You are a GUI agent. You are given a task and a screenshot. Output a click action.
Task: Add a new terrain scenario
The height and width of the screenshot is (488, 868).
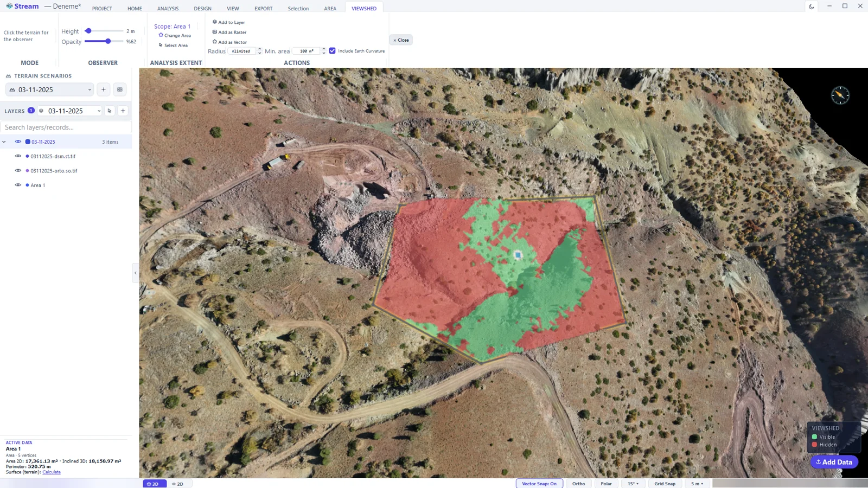point(104,89)
